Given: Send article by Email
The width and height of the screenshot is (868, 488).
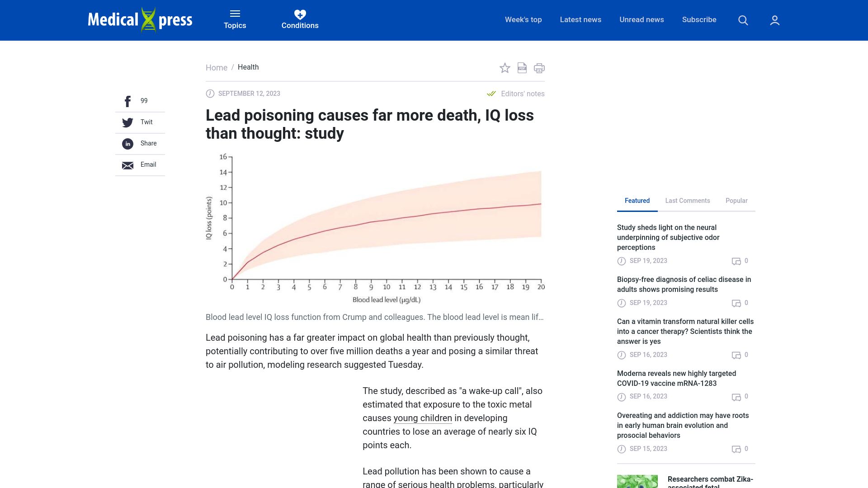Looking at the screenshot, I should (x=140, y=165).
